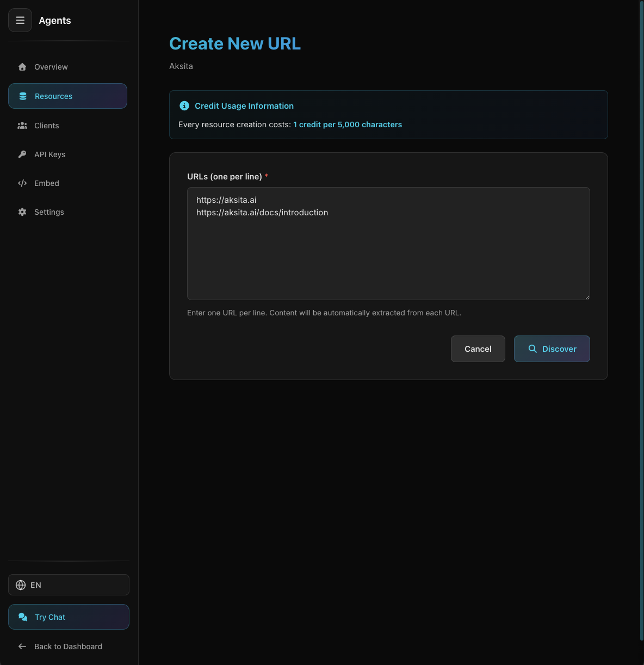The image size is (644, 665).
Task: Click the Cancel button
Action: coord(478,349)
